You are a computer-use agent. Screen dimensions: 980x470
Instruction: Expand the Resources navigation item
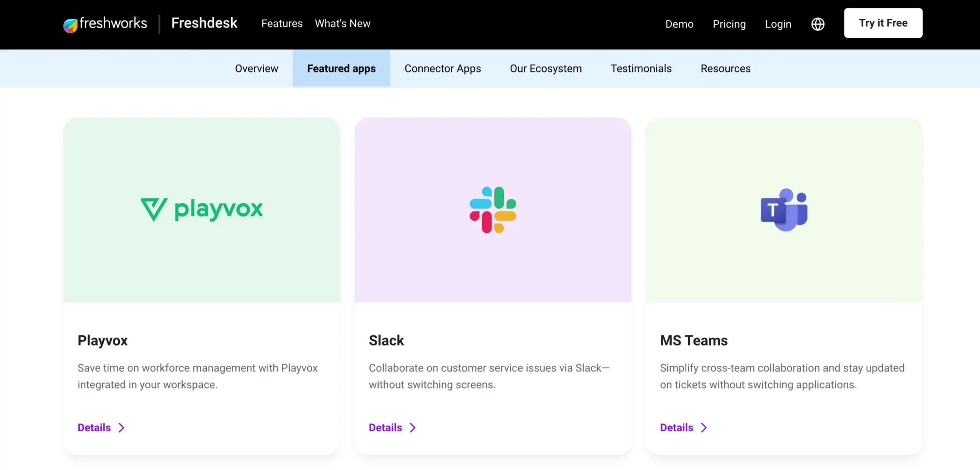(726, 68)
